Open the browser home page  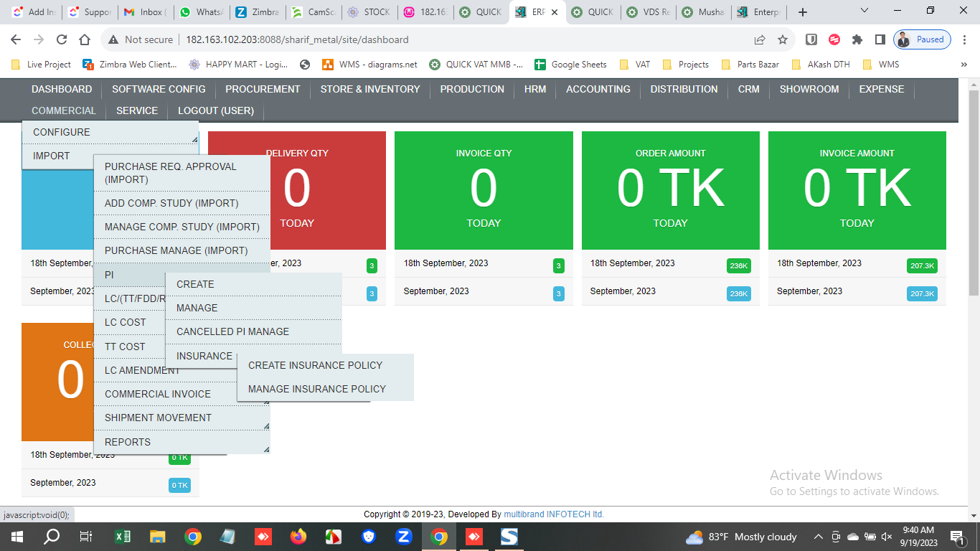coord(85,39)
